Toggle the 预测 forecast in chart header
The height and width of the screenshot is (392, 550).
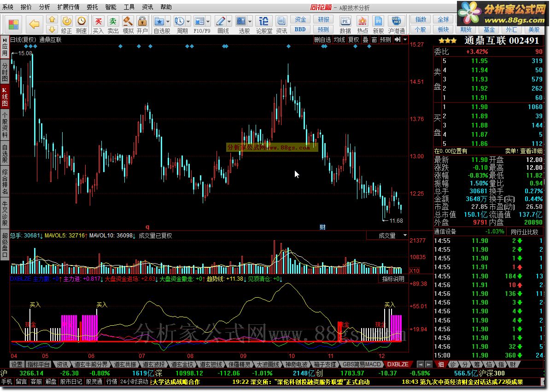pos(386,40)
